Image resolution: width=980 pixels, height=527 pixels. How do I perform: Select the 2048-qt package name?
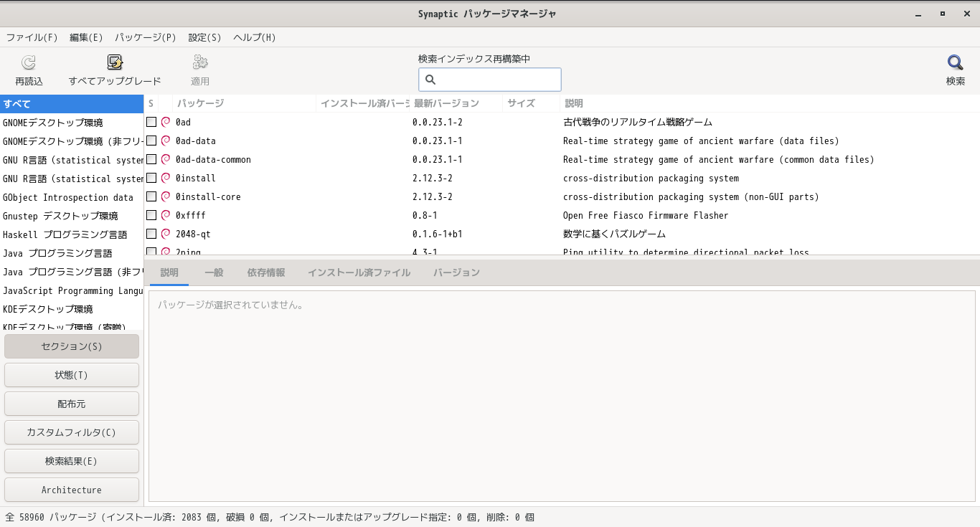(193, 234)
